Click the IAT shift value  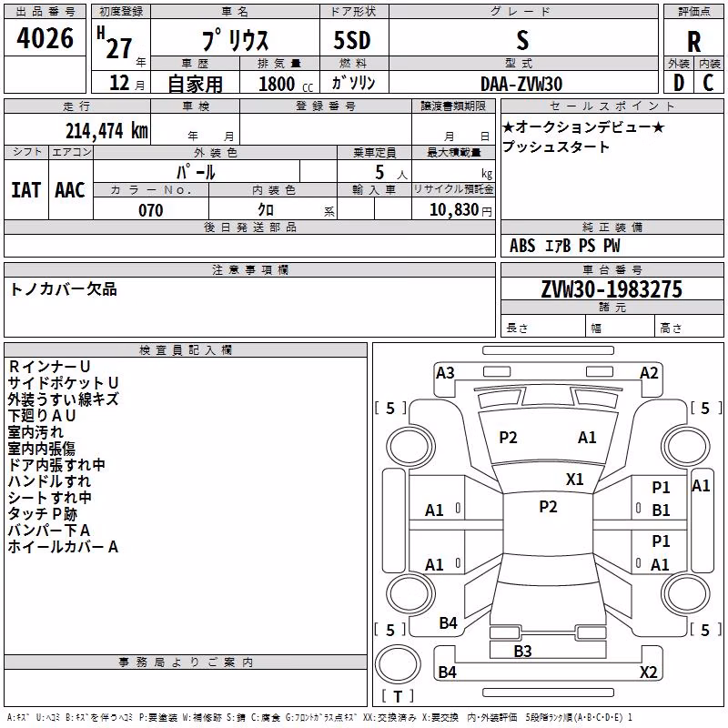pos(26,190)
